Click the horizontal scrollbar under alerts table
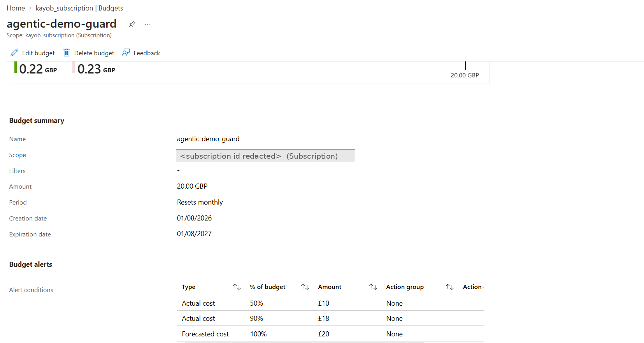Image resolution: width=644 pixels, height=343 pixels. 304,342
